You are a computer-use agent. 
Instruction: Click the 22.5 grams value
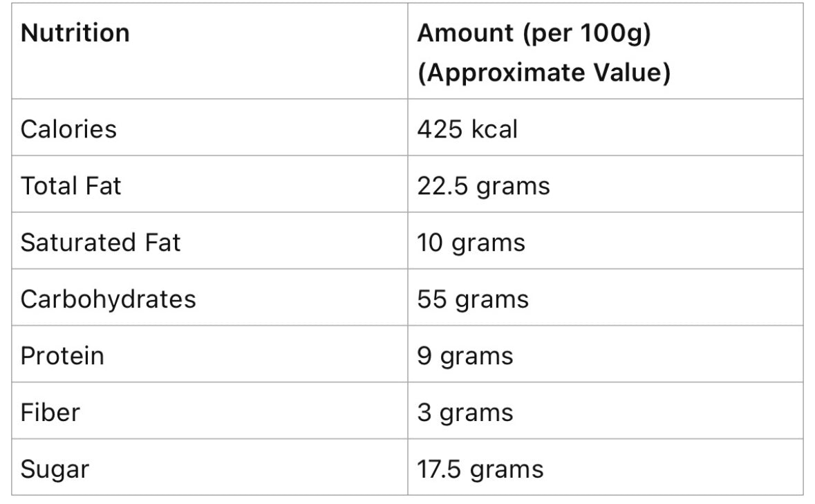click(x=483, y=186)
